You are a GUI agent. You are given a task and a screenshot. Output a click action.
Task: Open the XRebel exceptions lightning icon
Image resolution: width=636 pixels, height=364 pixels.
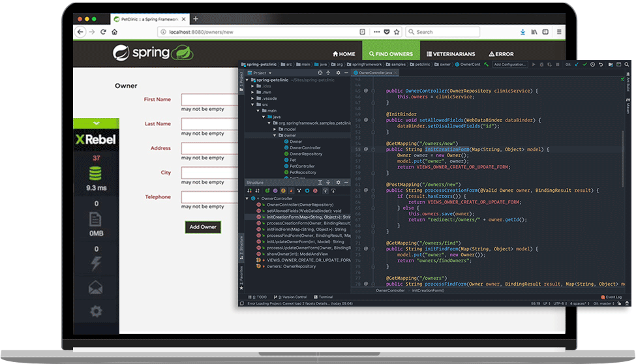pos(96,264)
